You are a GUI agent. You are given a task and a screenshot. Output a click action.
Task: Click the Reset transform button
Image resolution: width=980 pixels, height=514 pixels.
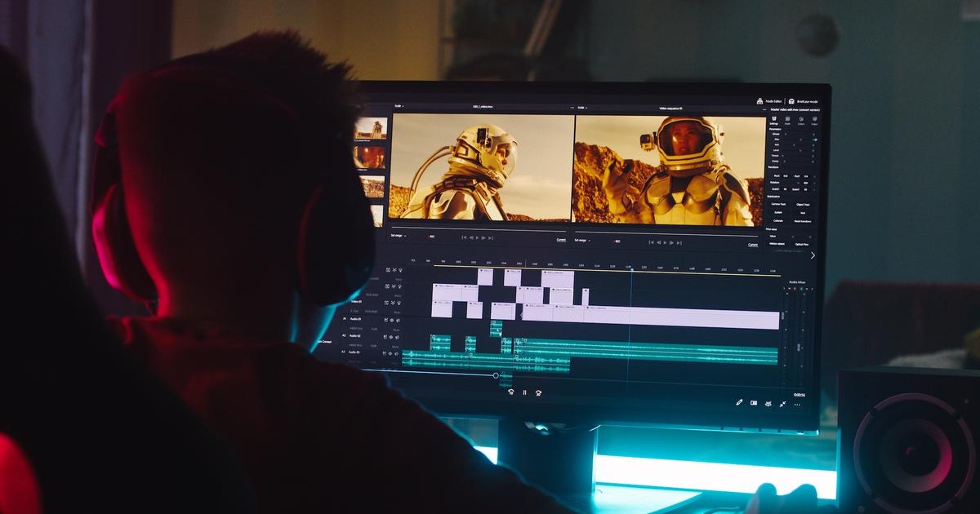[x=803, y=221]
